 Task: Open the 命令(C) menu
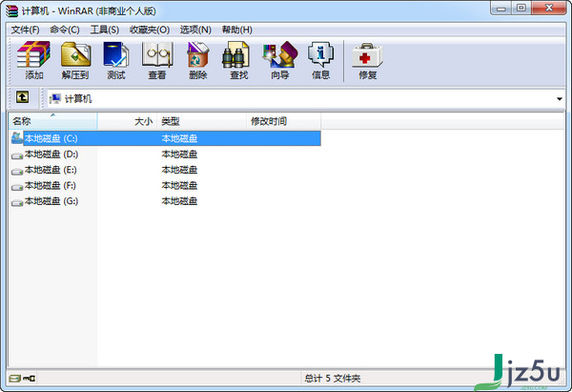tap(65, 30)
